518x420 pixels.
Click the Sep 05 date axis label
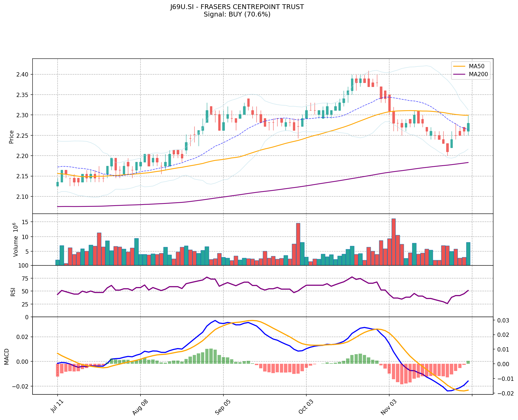pyautogui.click(x=223, y=407)
